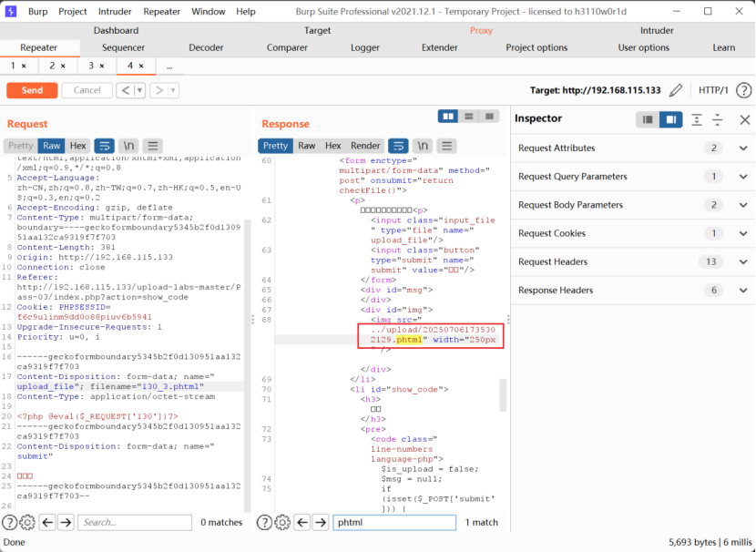Toggle non-printable characters in Request panel
756x552 pixels.
pos(128,146)
